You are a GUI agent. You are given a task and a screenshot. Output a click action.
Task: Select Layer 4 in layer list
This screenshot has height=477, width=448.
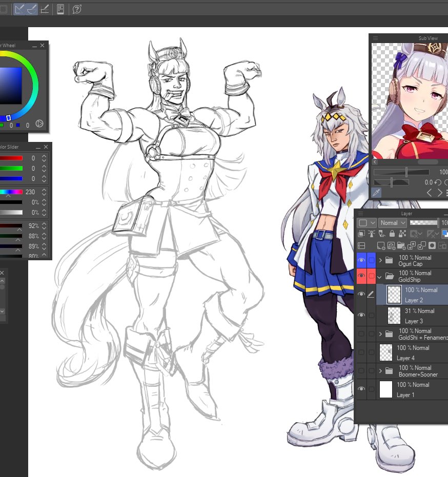click(x=413, y=352)
